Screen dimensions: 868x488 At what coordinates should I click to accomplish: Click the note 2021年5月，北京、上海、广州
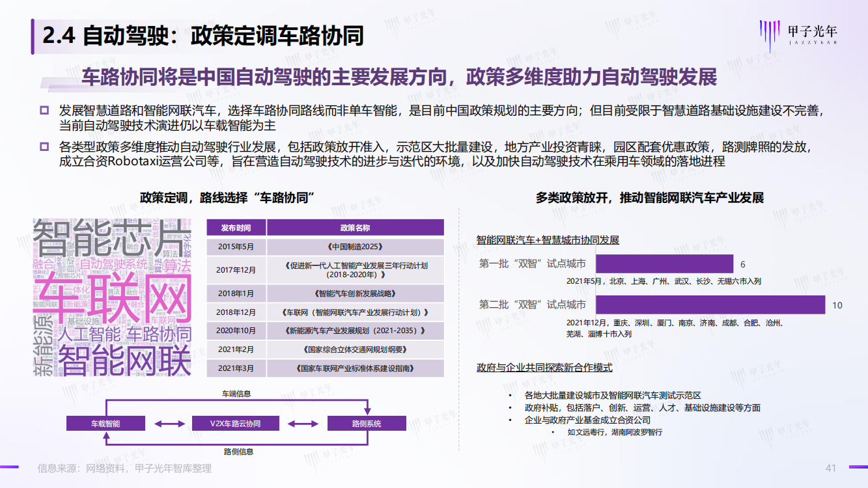[x=664, y=281]
